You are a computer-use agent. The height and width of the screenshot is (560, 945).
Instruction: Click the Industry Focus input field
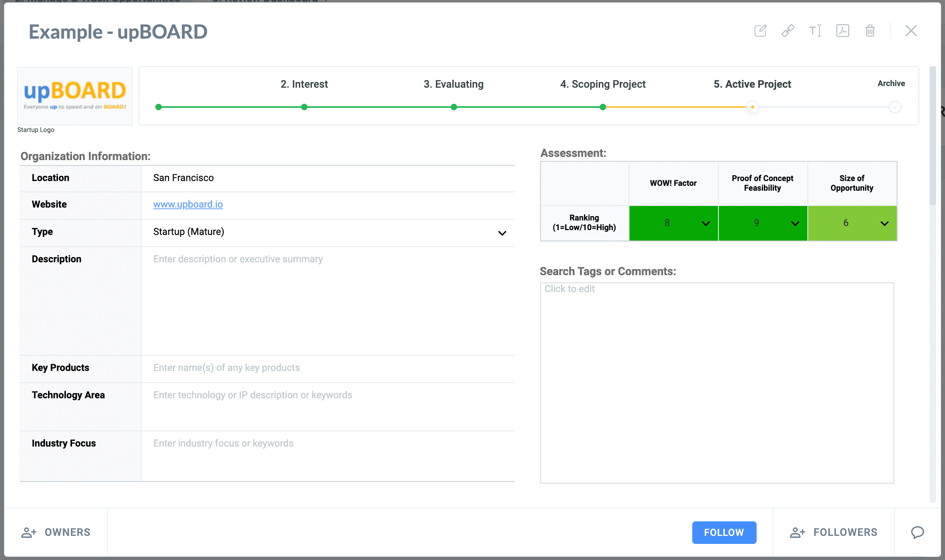tap(328, 456)
